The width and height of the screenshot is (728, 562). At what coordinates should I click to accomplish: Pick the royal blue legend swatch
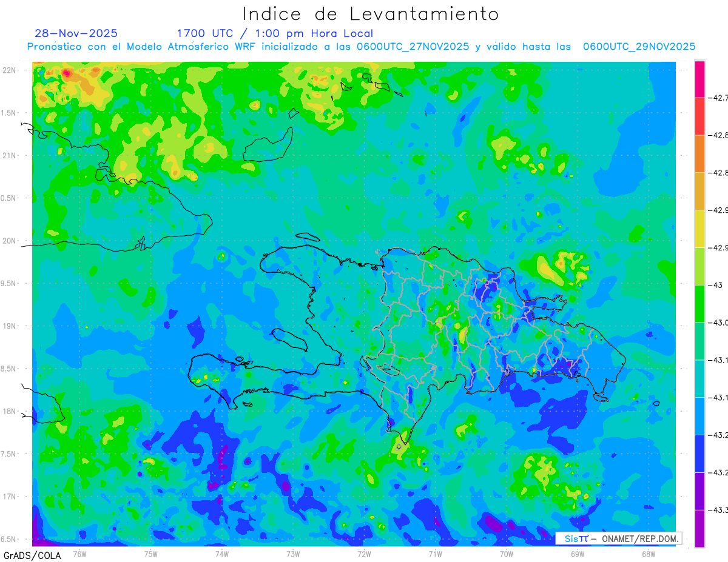[x=699, y=453]
